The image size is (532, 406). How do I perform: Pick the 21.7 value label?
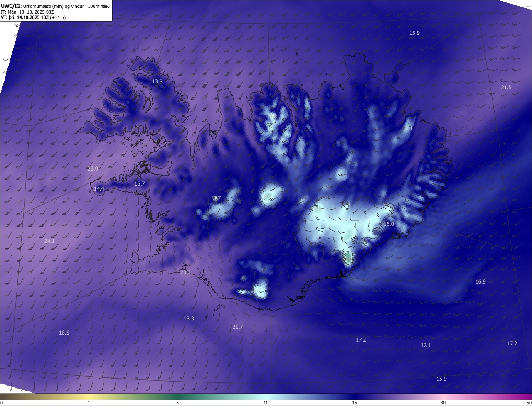pos(237,327)
